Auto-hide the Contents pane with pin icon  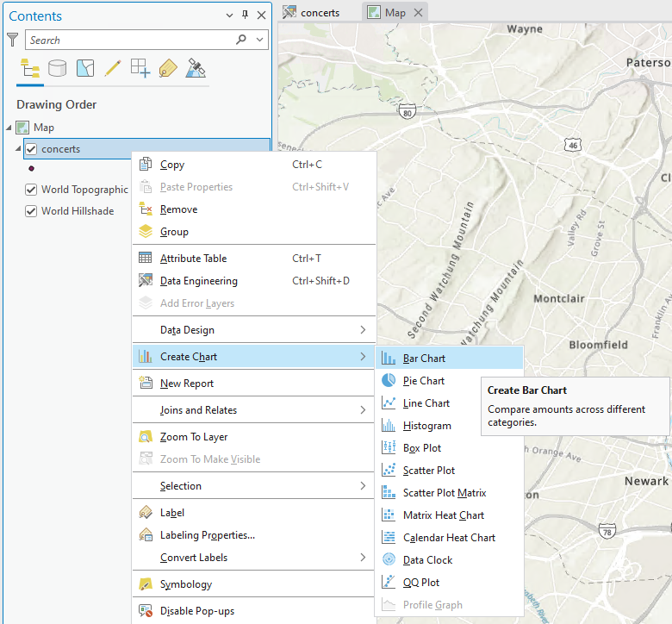click(x=245, y=16)
